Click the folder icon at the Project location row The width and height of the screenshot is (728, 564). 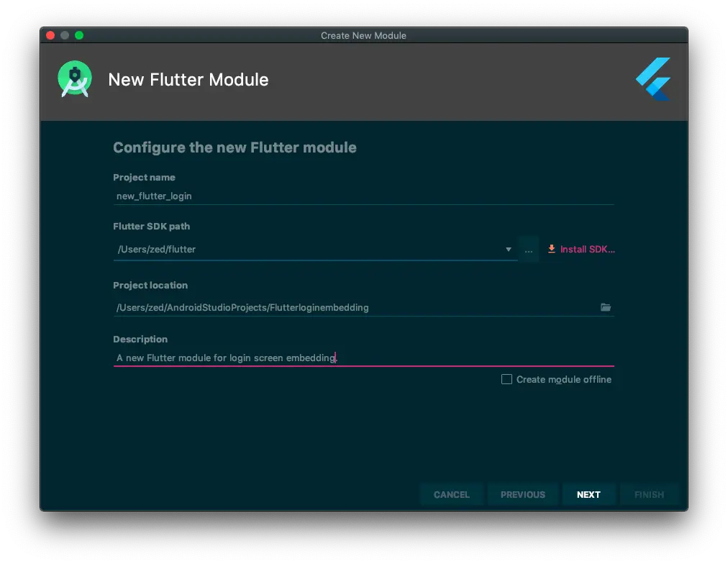tap(606, 307)
